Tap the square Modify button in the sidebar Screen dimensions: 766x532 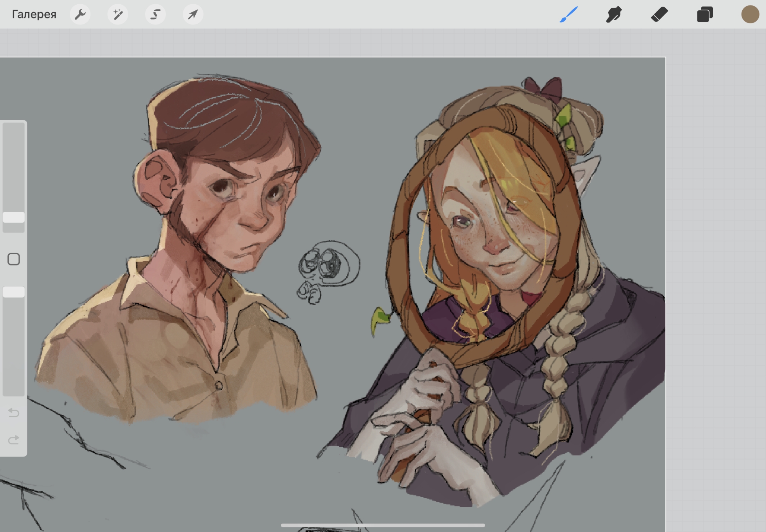click(14, 259)
